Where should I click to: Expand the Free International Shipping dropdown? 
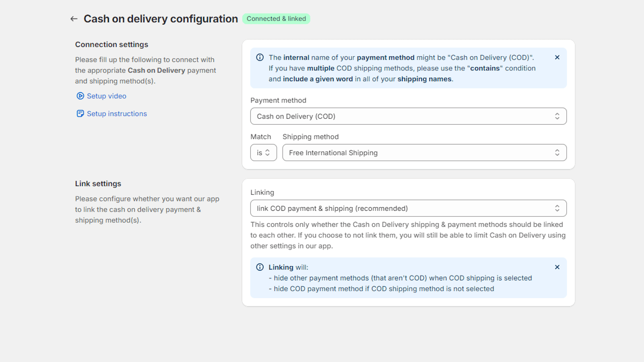click(x=419, y=153)
